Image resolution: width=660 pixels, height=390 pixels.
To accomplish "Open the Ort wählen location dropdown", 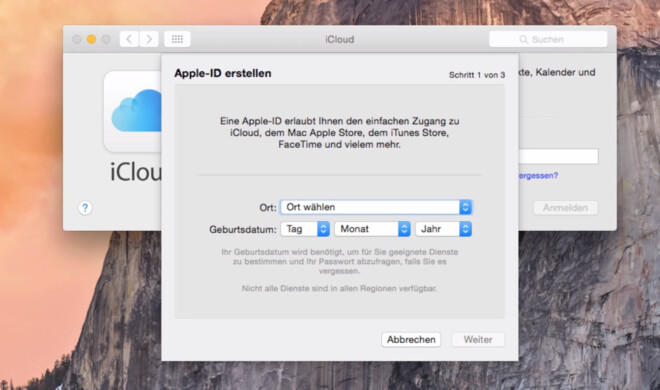I will [x=376, y=207].
